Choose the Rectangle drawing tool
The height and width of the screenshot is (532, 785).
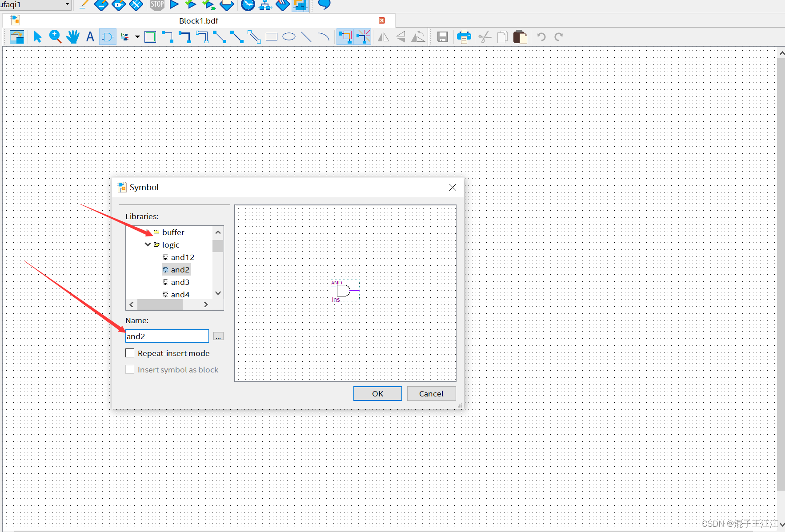point(272,37)
